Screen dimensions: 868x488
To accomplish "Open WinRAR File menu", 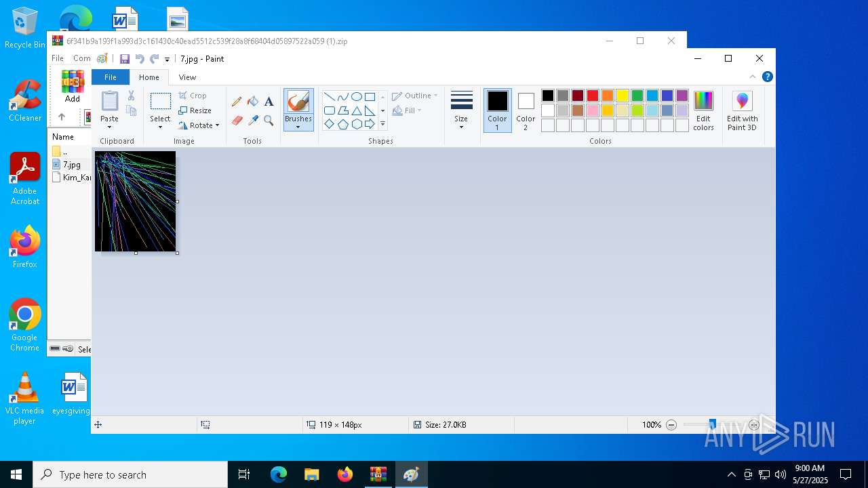I will tap(58, 58).
